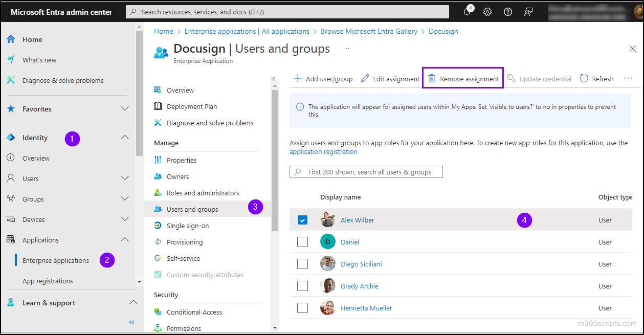The height and width of the screenshot is (335, 644).
Task: Open Conditional Access under Security
Action: [x=195, y=312]
